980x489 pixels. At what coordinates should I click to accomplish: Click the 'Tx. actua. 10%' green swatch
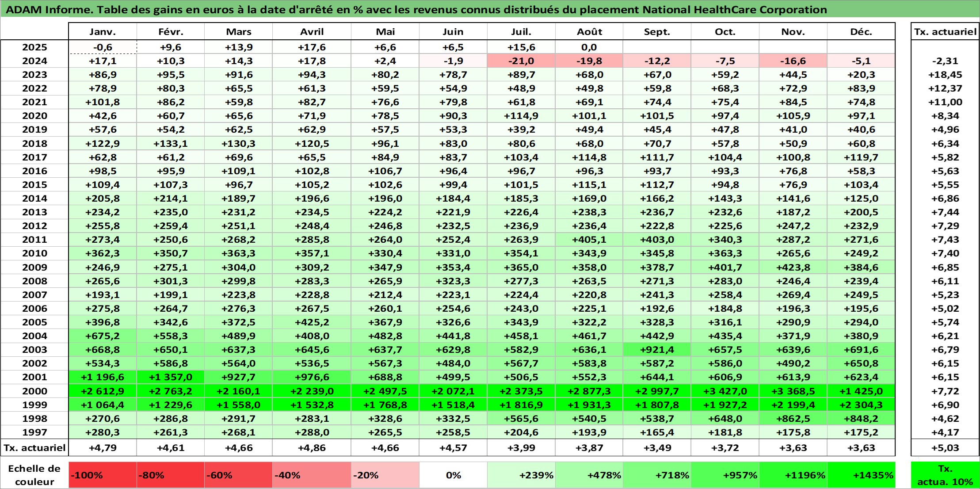pos(945,475)
